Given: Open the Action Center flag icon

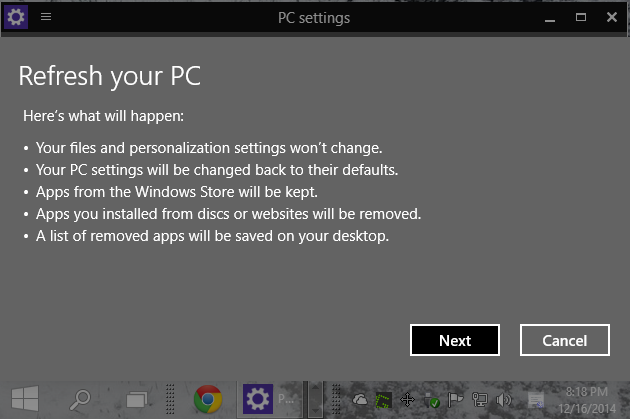Looking at the screenshot, I should [455, 400].
